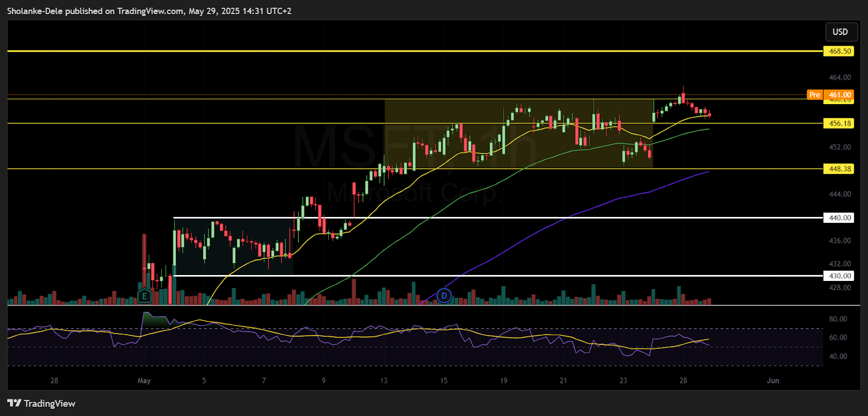Select the 468.50 price level label
868x416 pixels.
tap(839, 51)
